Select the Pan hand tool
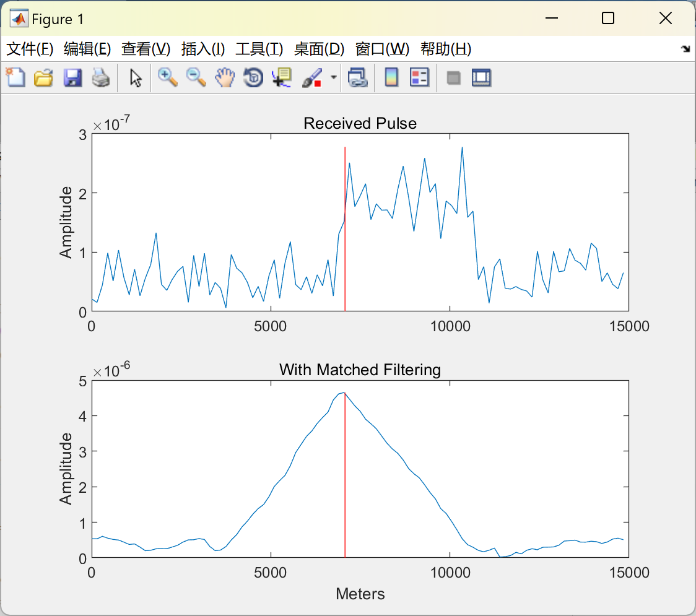 tap(225, 77)
